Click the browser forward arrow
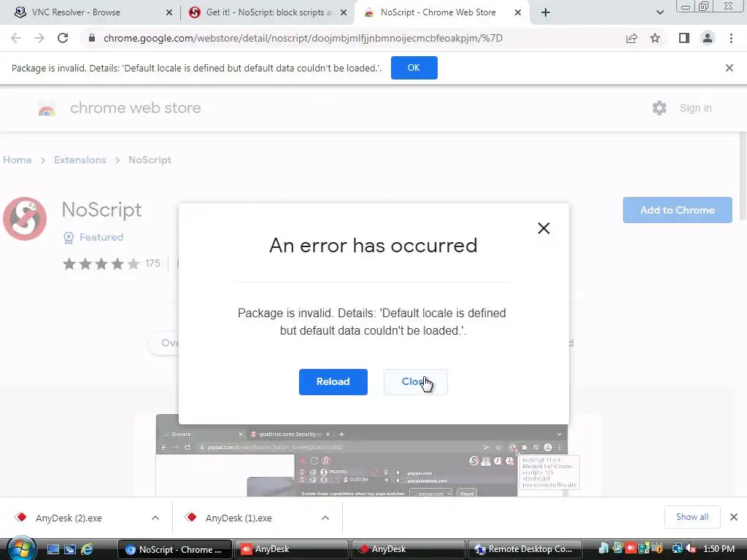 click(x=39, y=38)
